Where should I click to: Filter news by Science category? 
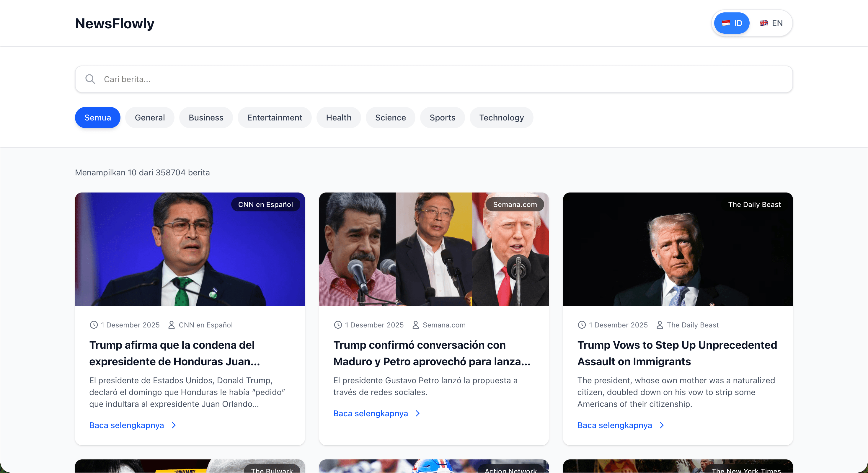[x=391, y=118]
